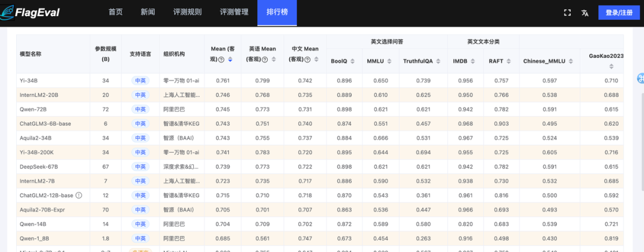Sort the TruthfulQA column

[x=438, y=61]
